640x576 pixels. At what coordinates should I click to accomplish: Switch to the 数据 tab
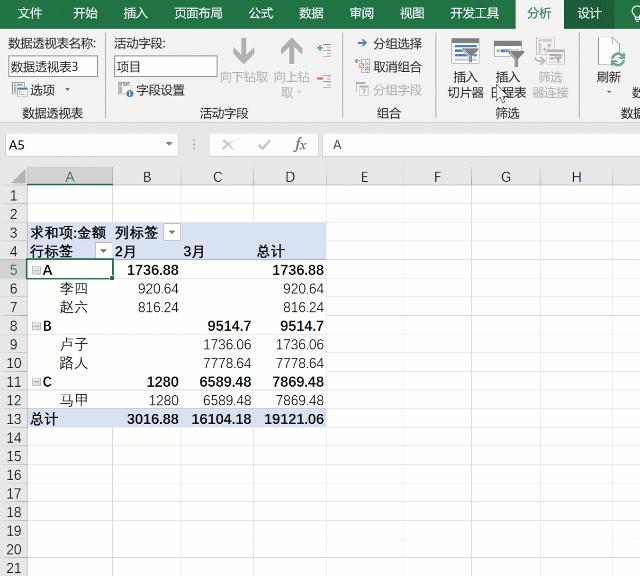point(311,13)
